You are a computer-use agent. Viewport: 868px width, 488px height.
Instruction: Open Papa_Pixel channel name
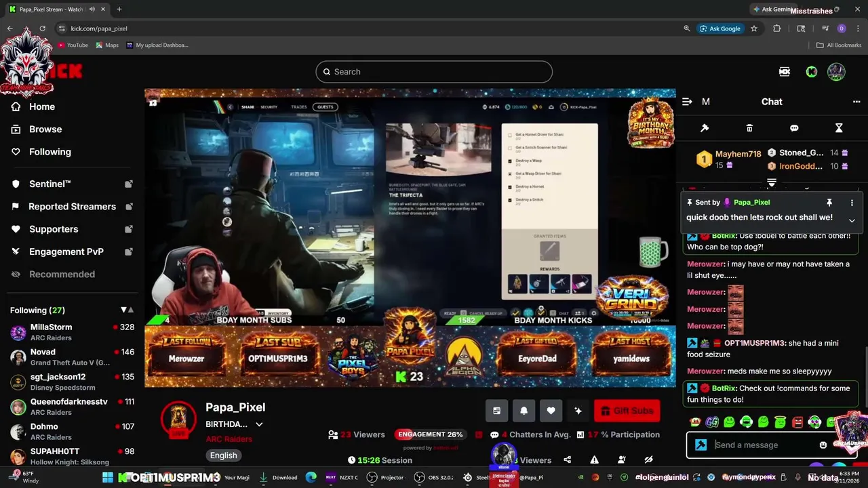[235, 407]
